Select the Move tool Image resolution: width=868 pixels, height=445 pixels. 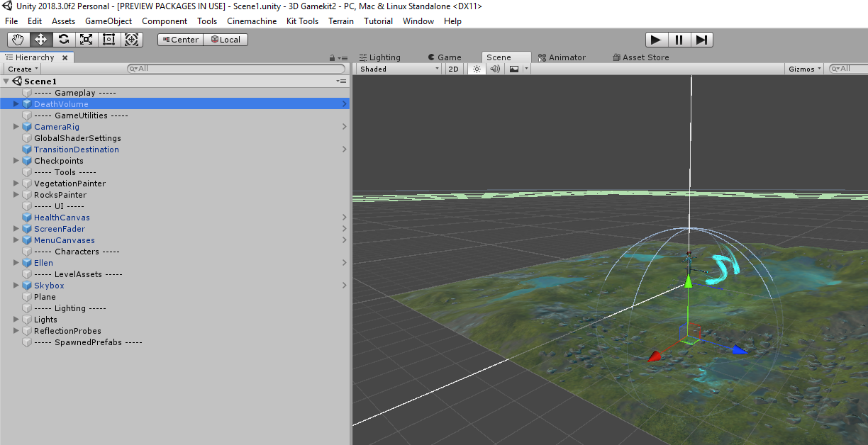(x=41, y=40)
